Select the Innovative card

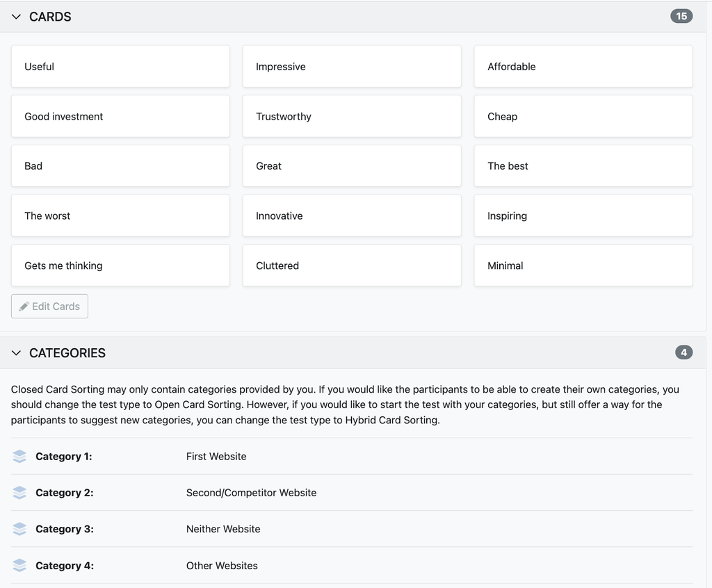click(351, 215)
